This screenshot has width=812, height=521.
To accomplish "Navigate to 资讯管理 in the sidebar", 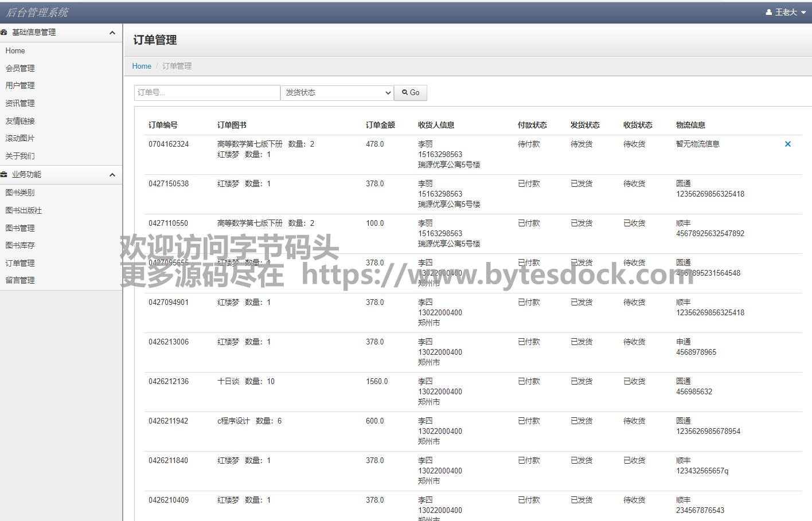I will point(20,103).
